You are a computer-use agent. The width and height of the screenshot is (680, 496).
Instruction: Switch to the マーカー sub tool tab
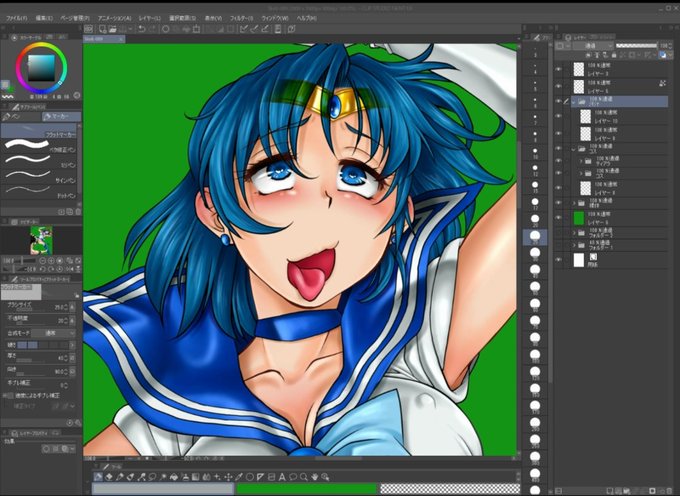pos(61,117)
